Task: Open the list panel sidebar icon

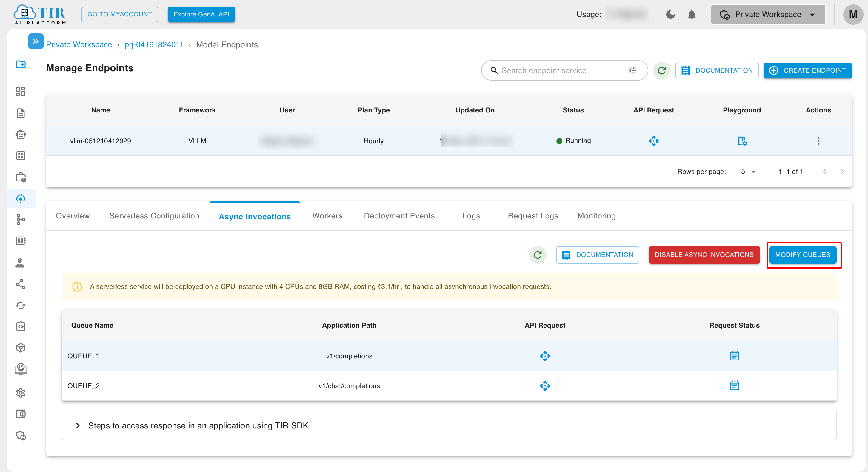Action: tap(21, 241)
